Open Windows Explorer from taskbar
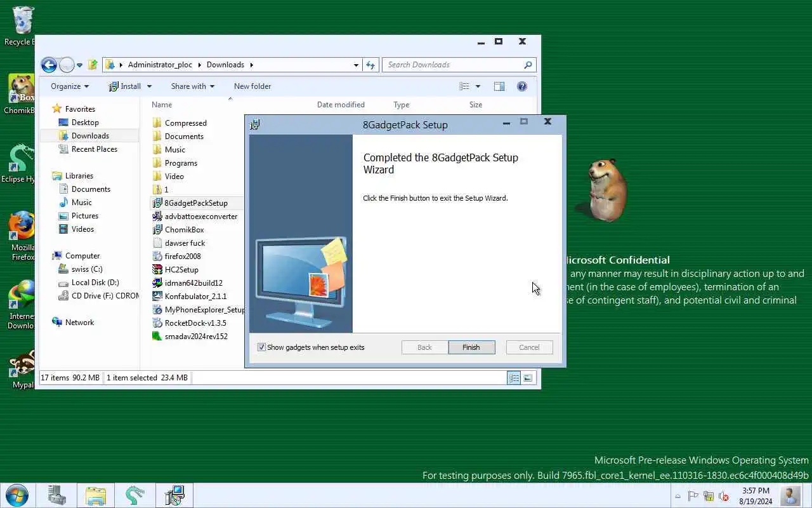The image size is (812, 508). (x=96, y=495)
